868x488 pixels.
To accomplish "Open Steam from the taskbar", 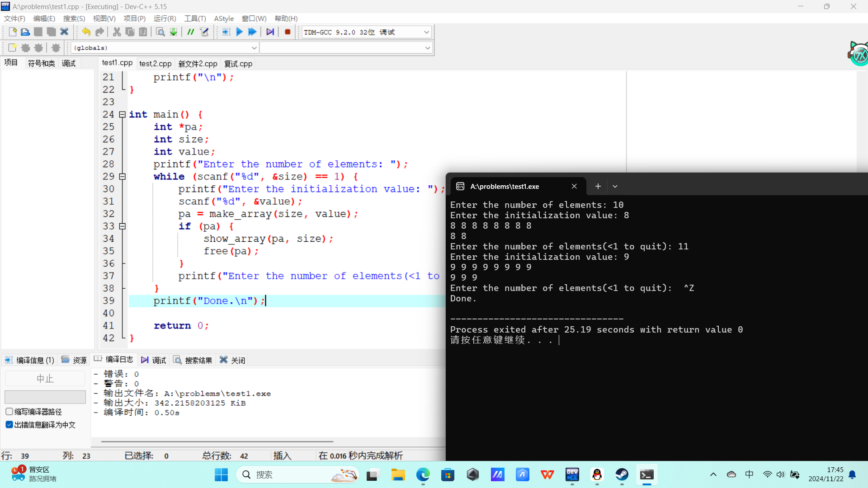I will tap(622, 474).
